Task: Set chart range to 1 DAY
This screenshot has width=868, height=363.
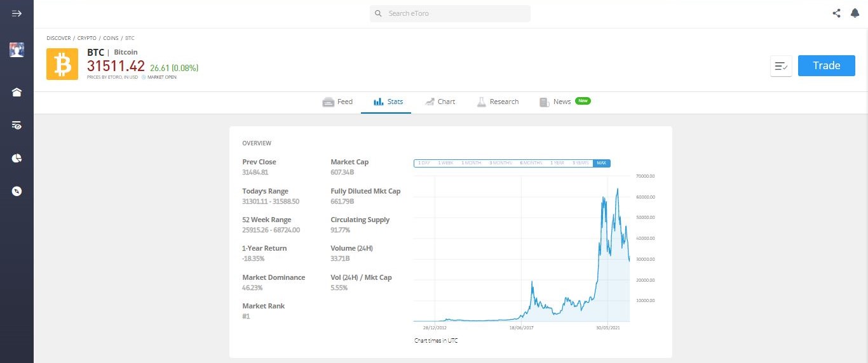Action: pos(424,163)
